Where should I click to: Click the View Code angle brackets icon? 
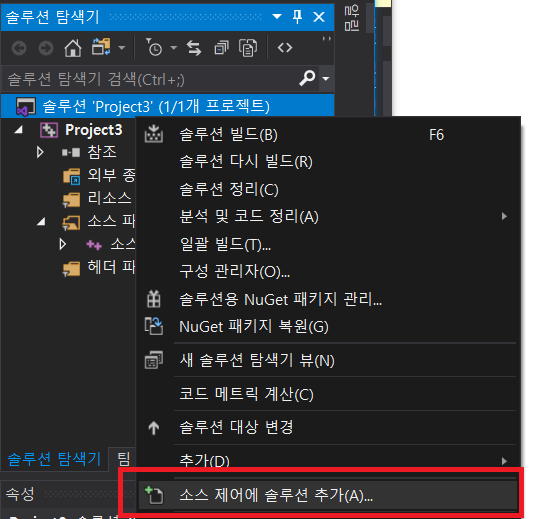[285, 48]
